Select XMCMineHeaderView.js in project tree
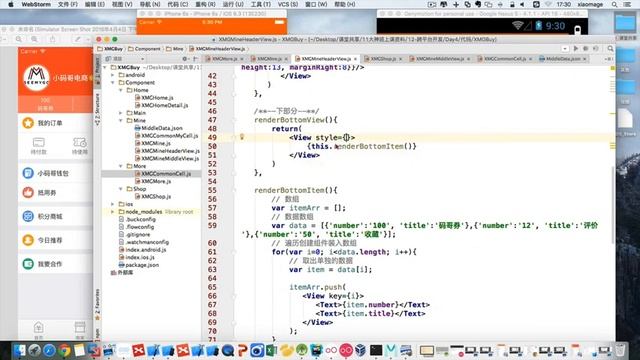 (x=167, y=151)
